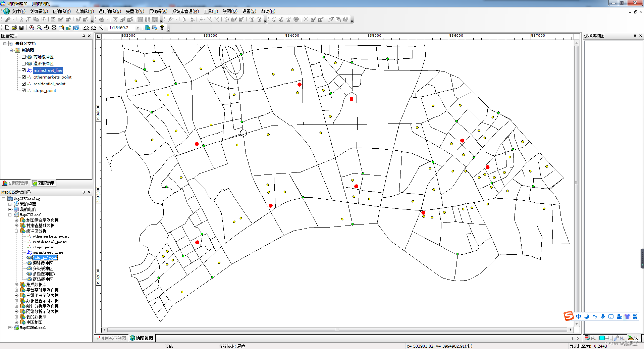Open the 系统库管理(M) menu
Image resolution: width=644 pixels, height=349 pixels.
pyautogui.click(x=185, y=11)
